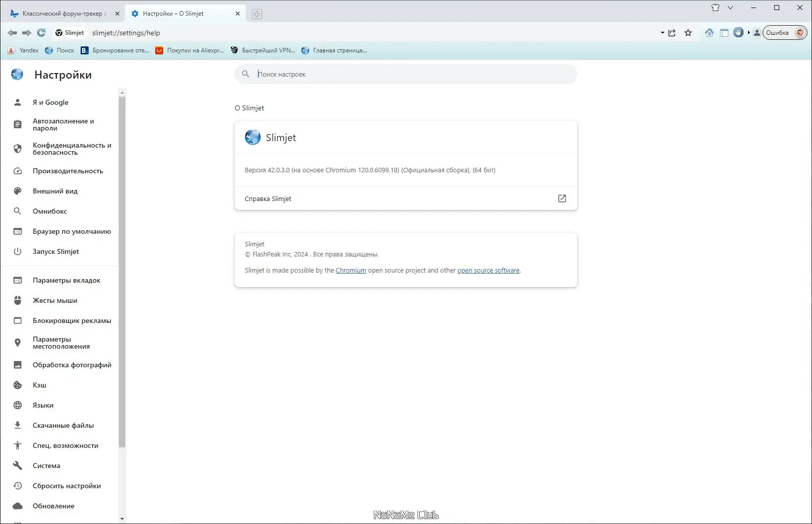Click the Запуск Slimjet power icon
The height and width of the screenshot is (524, 812).
click(18, 251)
